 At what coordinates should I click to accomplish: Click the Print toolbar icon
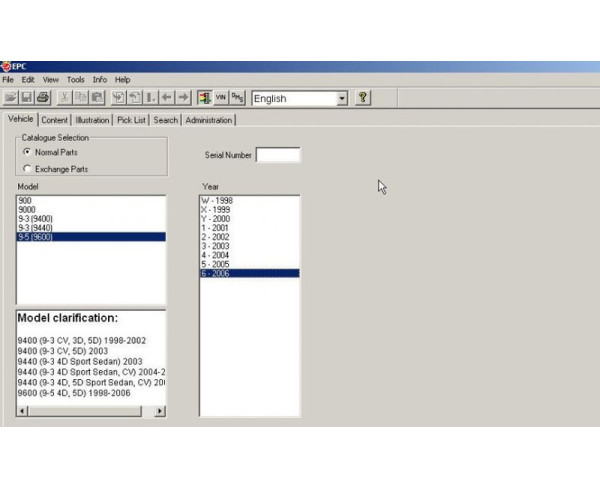(42, 98)
